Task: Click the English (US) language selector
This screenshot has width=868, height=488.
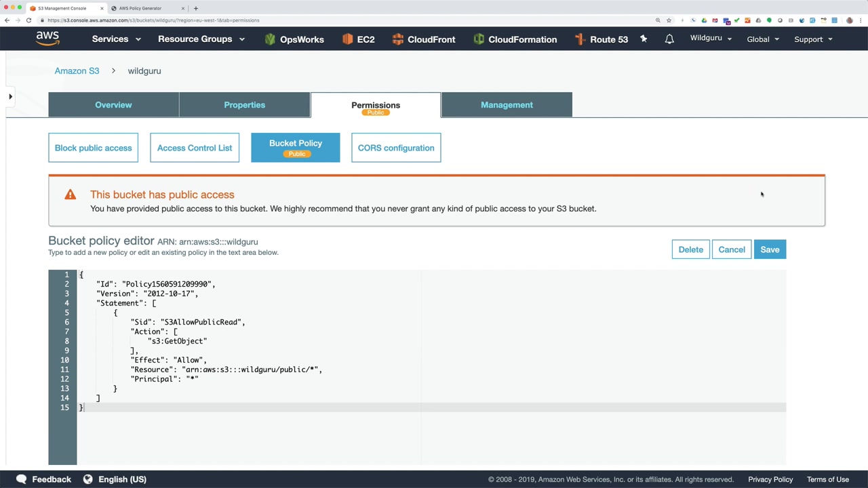Action: [x=122, y=479]
